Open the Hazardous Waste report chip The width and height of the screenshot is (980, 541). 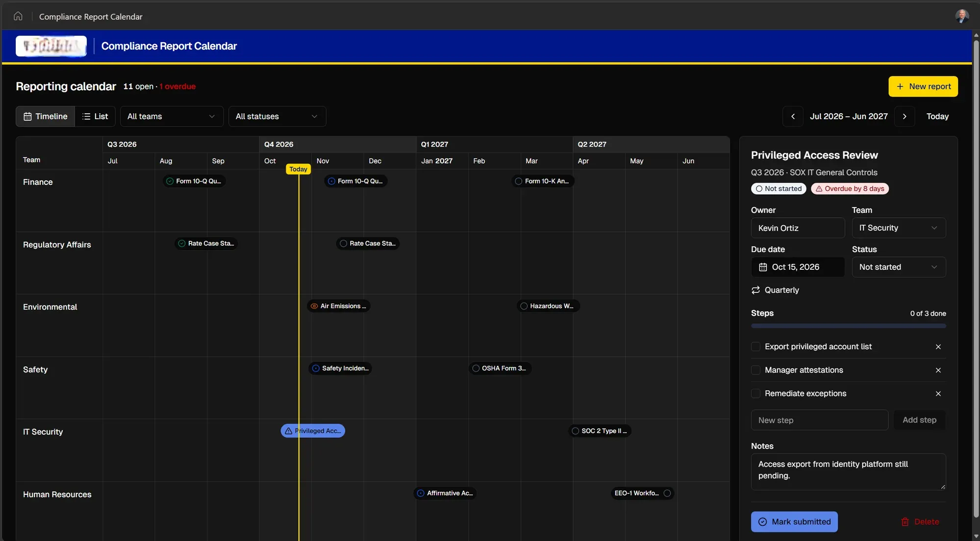(548, 306)
